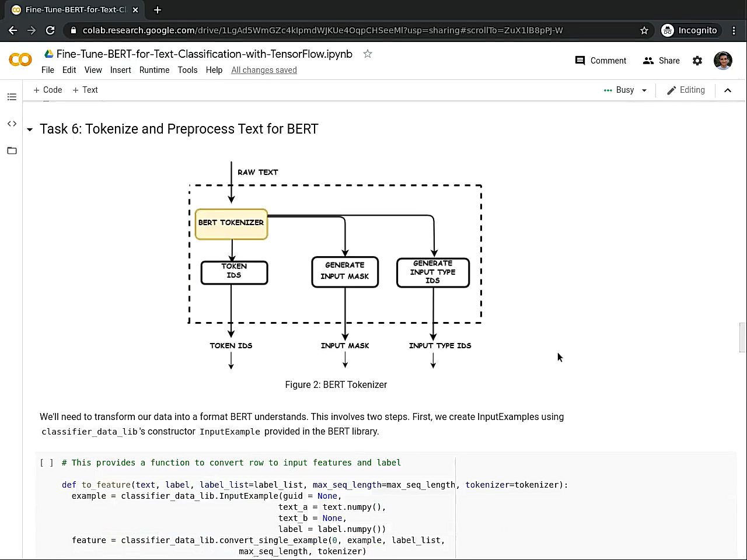Image resolution: width=747 pixels, height=560 pixels.
Task: Click the page vertical scrollbar thumb
Action: click(742, 337)
